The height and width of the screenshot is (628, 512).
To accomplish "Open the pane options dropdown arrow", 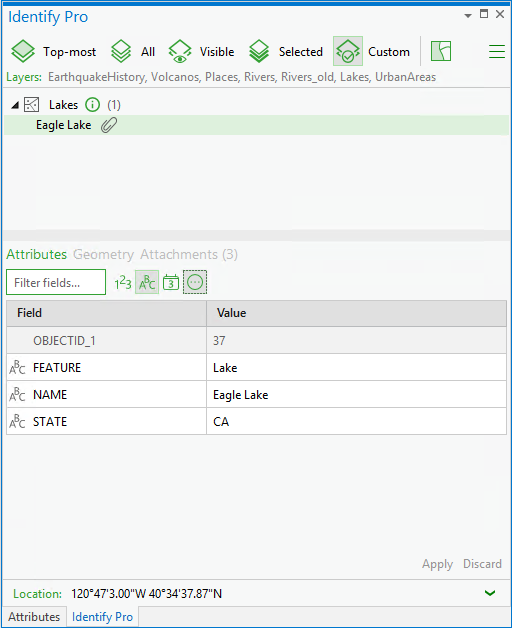I will [468, 16].
